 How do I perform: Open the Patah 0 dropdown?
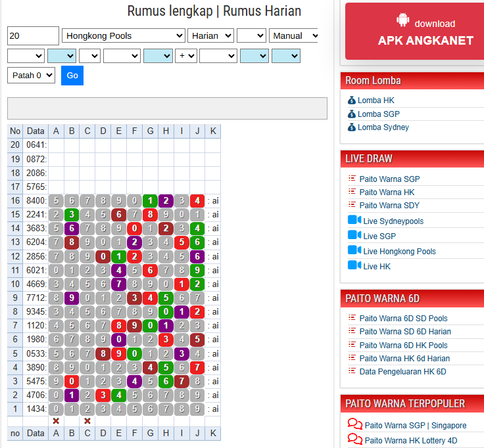pos(31,76)
